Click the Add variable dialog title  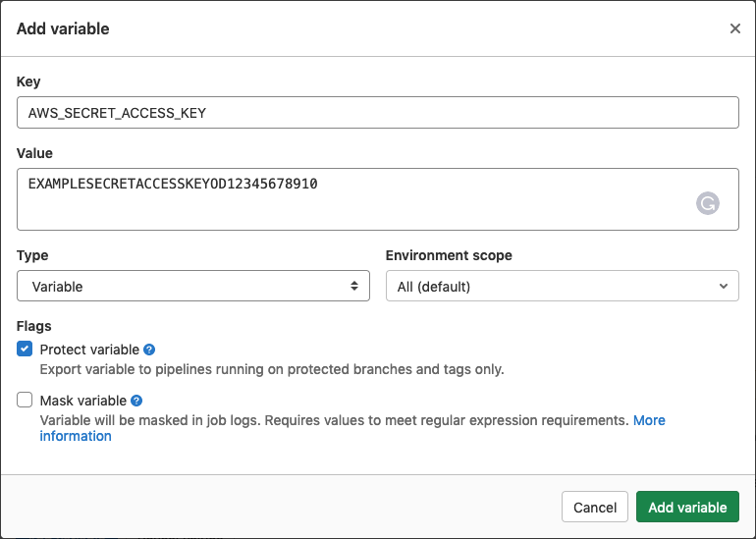pyautogui.click(x=63, y=28)
